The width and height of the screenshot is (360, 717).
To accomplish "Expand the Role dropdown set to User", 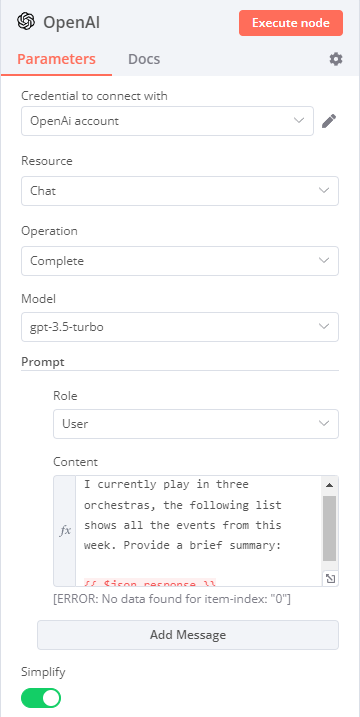I will click(196, 424).
